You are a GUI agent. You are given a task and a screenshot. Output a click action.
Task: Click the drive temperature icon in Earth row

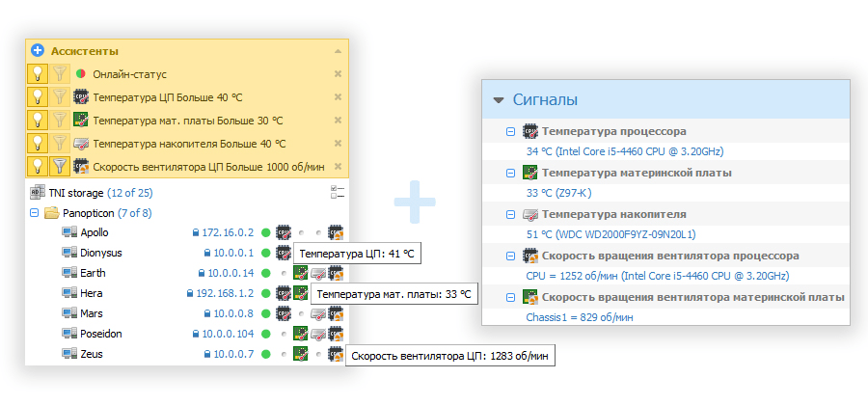317,273
